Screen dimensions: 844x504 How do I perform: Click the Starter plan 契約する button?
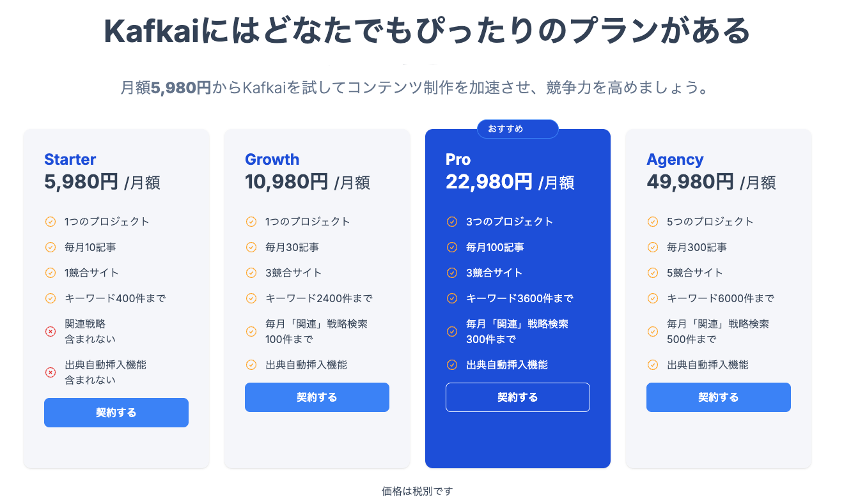(x=116, y=413)
